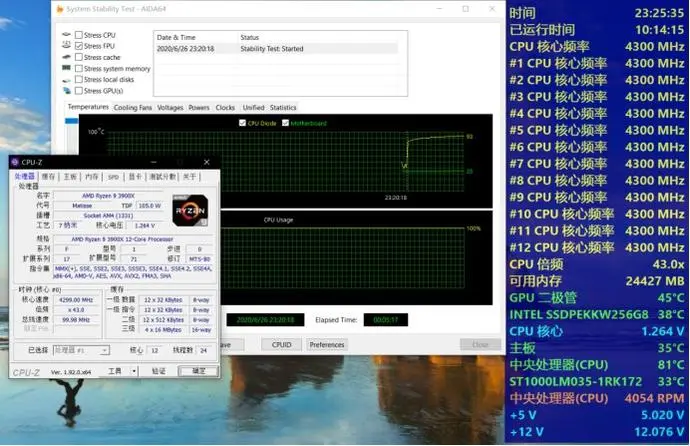This screenshot has width=690, height=446.
Task: Click the disk drive icon beside Stress local disks
Action: (66, 80)
